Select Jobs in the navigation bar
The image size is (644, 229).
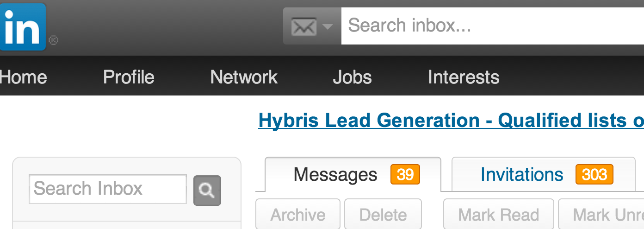pyautogui.click(x=352, y=77)
